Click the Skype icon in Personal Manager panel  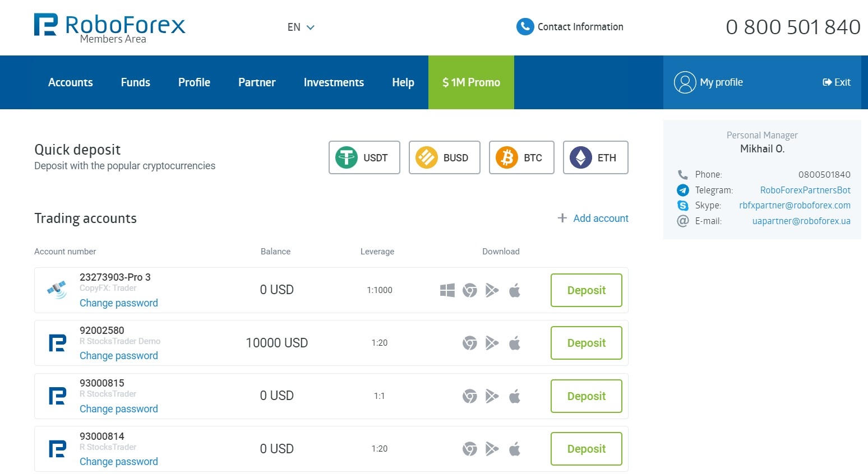click(683, 206)
